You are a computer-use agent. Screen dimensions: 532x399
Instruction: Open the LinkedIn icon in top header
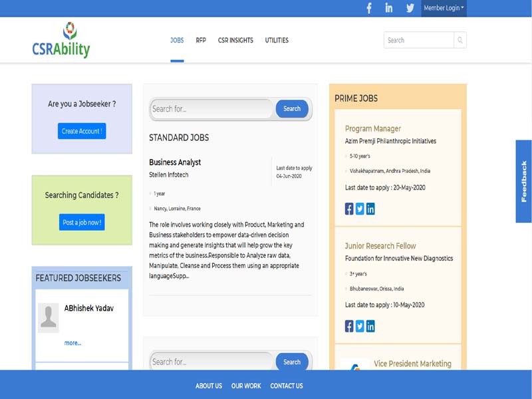tap(389, 8)
